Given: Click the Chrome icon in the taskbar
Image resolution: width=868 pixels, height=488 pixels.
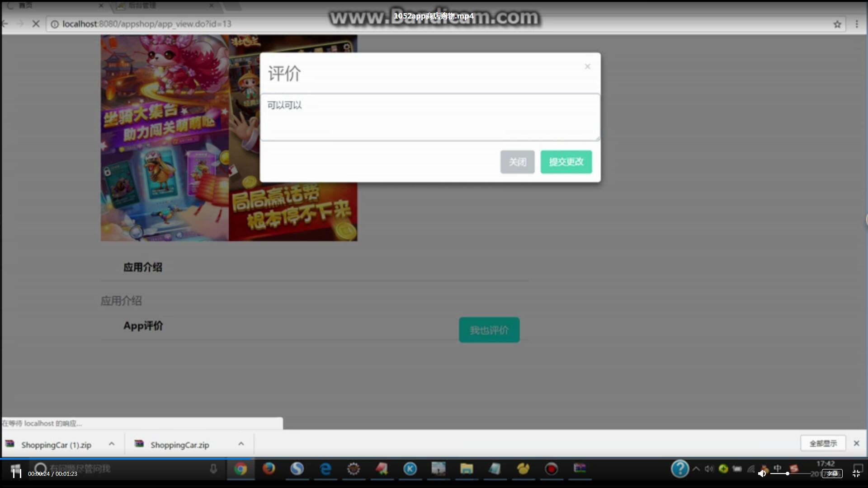Looking at the screenshot, I should (241, 469).
